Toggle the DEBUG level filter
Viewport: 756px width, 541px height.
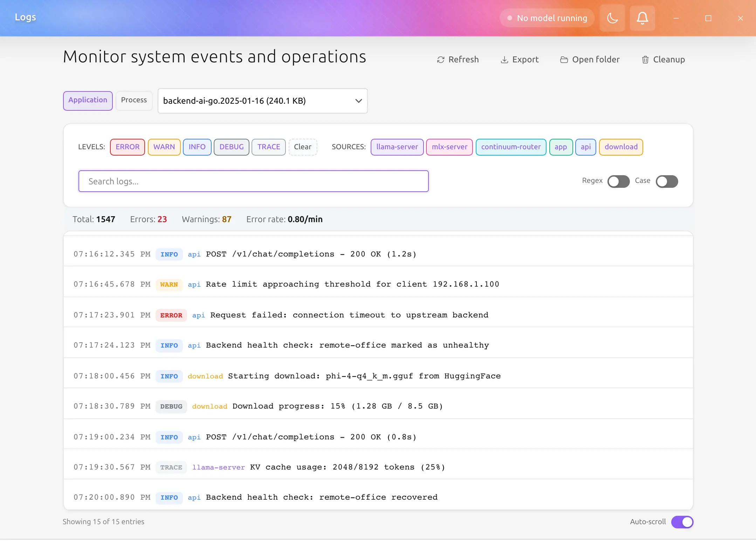[x=232, y=147]
